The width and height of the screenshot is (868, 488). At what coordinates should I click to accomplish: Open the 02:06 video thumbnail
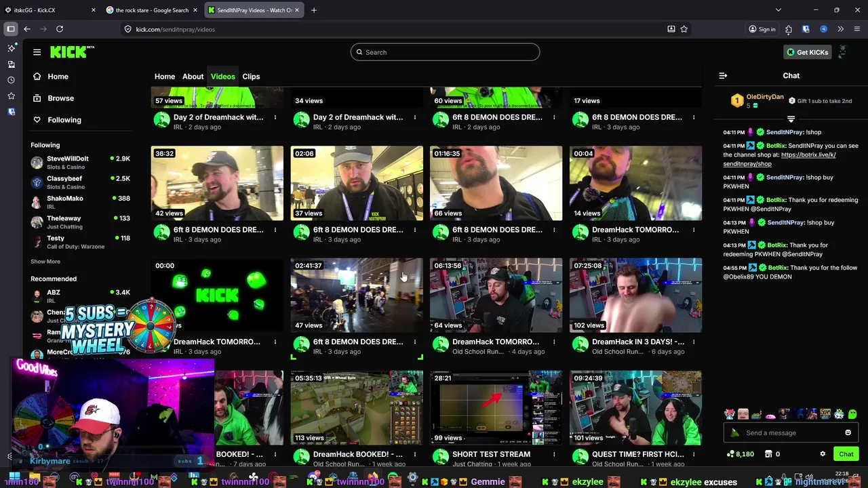click(x=357, y=183)
